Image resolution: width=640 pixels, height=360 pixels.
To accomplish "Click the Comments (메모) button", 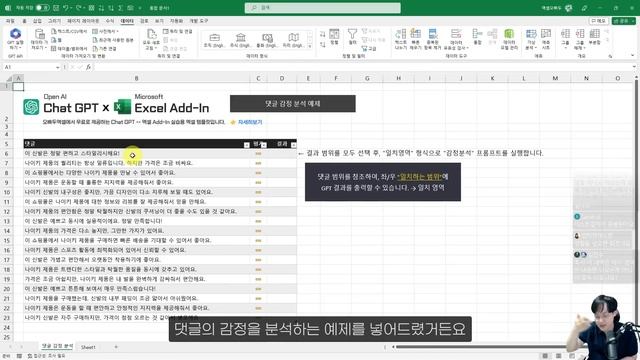I will (598, 21).
